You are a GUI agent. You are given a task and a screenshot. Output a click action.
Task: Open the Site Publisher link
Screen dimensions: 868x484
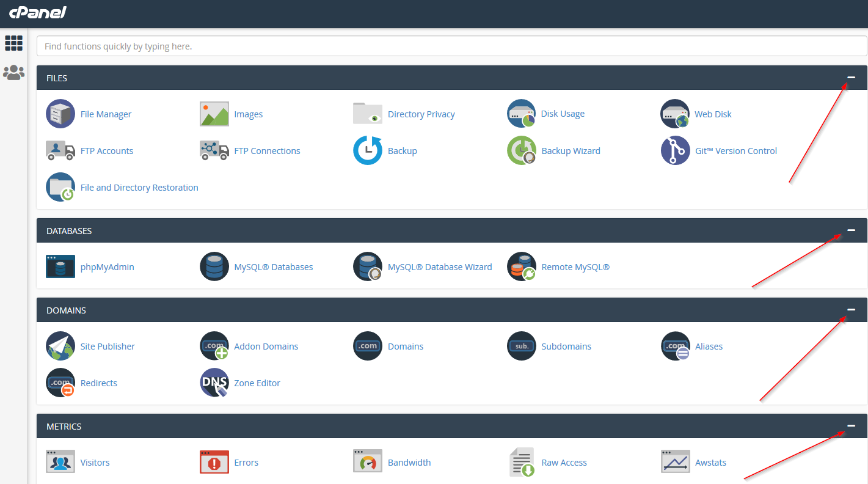coord(108,346)
